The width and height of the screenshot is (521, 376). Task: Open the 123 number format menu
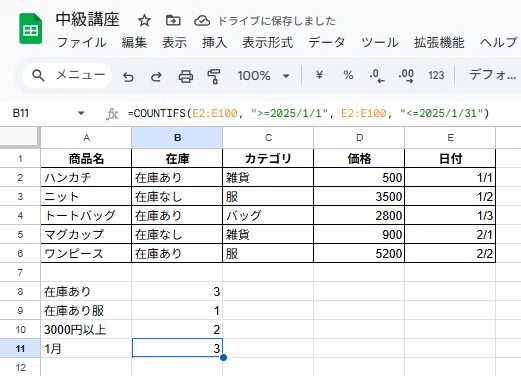pyautogui.click(x=436, y=75)
